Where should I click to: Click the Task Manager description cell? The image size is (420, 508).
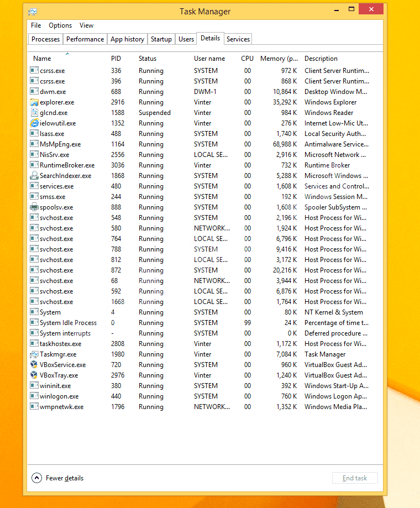click(x=325, y=354)
